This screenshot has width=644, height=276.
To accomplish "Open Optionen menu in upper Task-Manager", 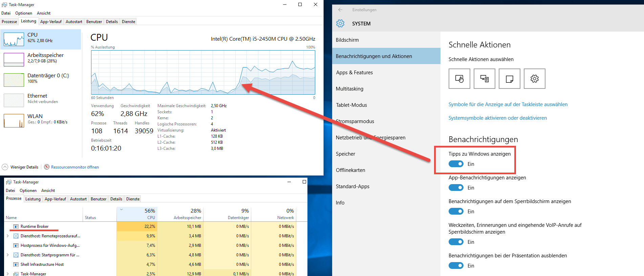I will pyautogui.click(x=24, y=13).
